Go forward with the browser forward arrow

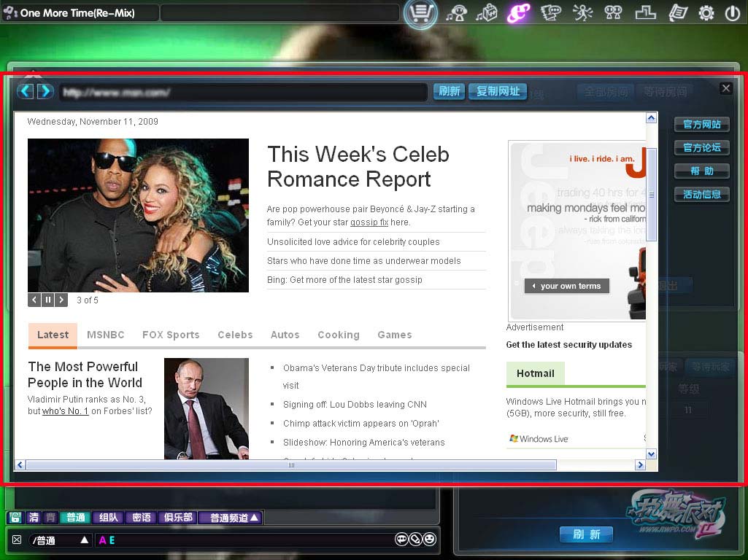click(x=45, y=91)
